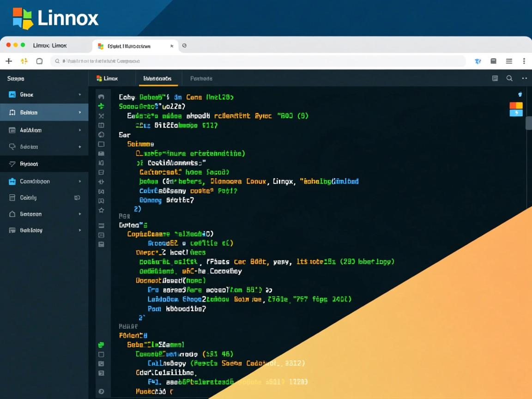
Task: Click the blue extension icon in browser toolbar
Action: pos(478,61)
